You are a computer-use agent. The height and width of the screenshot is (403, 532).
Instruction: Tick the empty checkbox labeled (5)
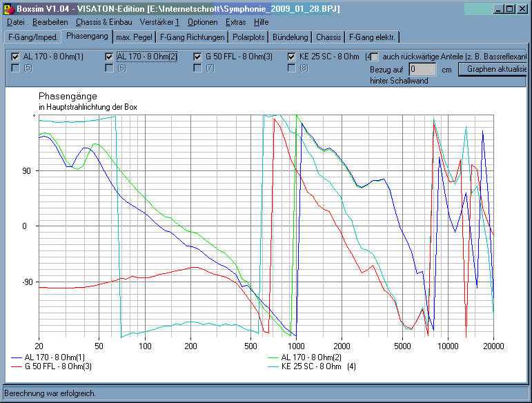coord(15,68)
